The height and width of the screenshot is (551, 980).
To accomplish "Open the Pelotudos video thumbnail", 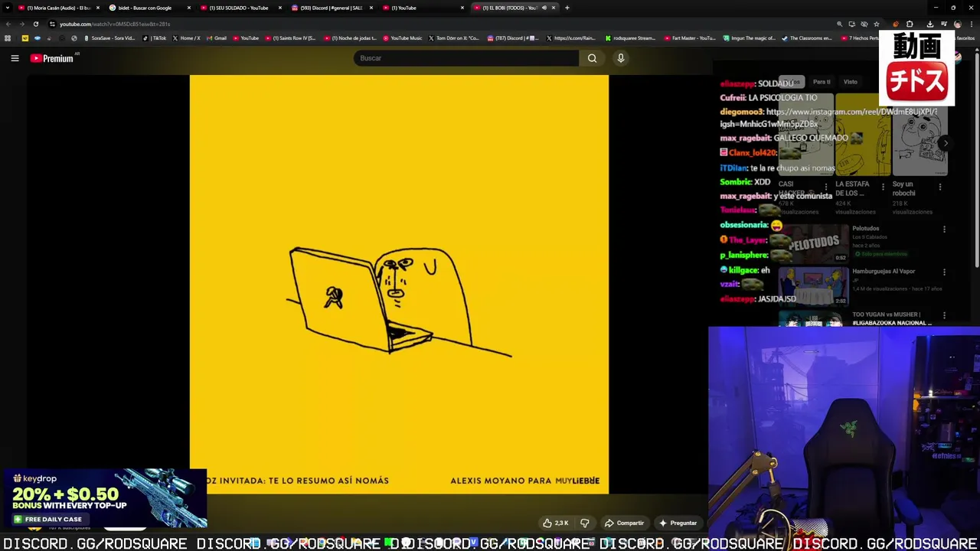I will tap(813, 243).
